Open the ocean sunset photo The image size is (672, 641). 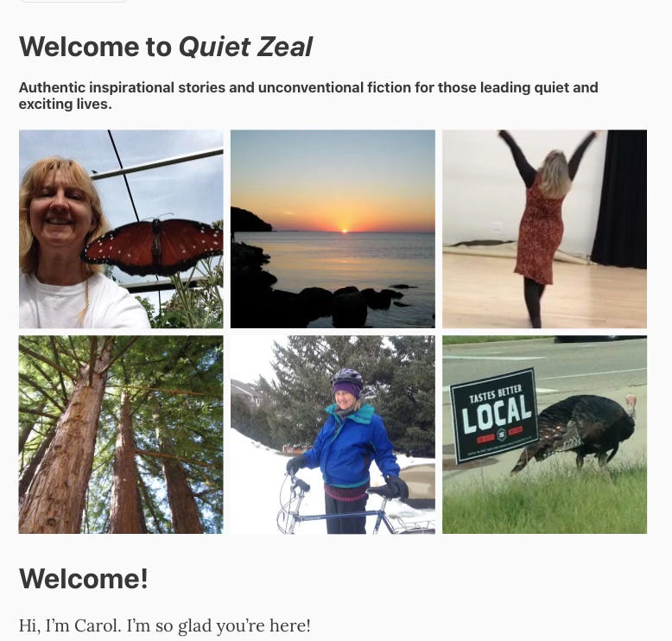click(x=333, y=229)
